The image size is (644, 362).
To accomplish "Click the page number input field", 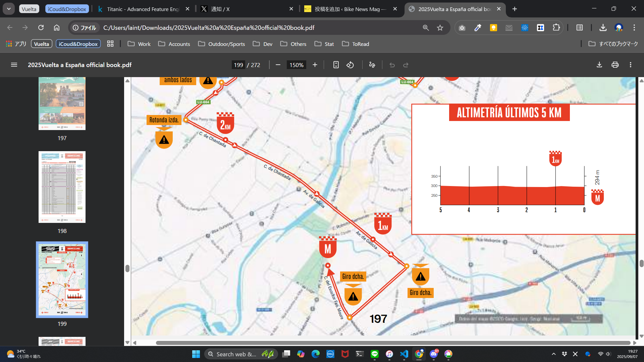I will tap(238, 65).
